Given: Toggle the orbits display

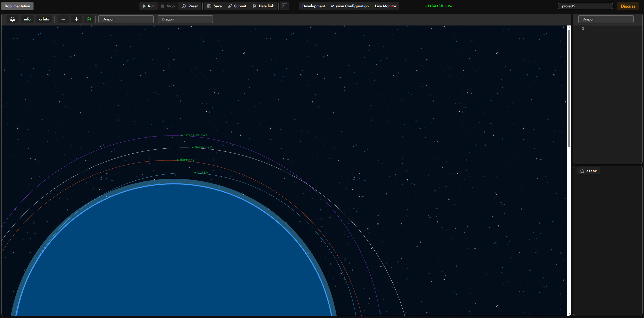Looking at the screenshot, I should [x=44, y=19].
